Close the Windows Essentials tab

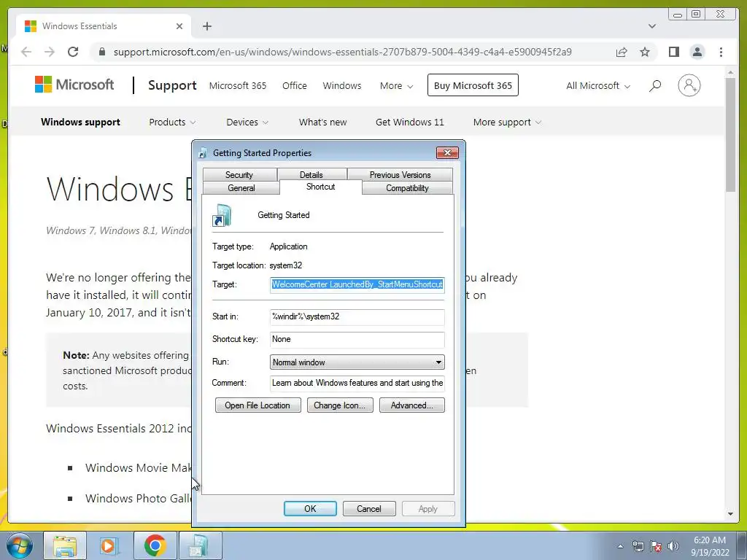[179, 26]
